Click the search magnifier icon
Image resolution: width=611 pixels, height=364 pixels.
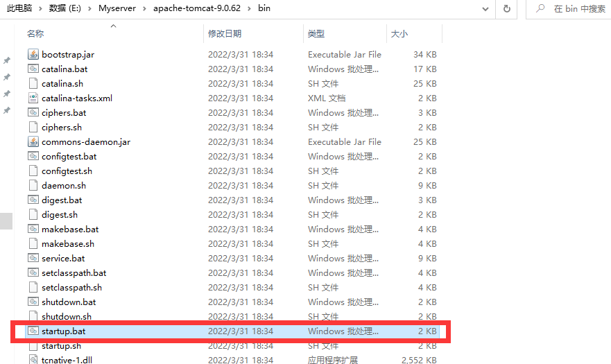coord(540,8)
